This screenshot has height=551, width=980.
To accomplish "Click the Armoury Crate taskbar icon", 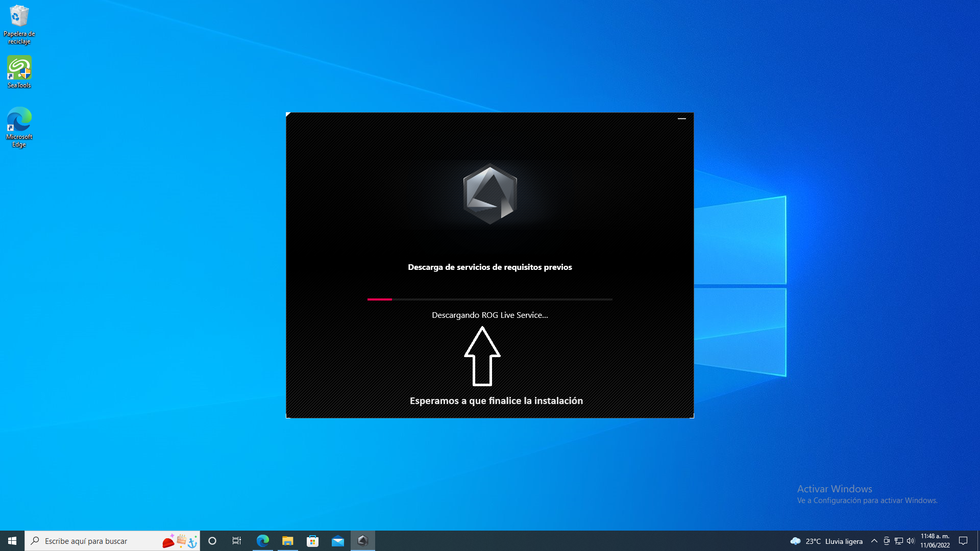I will pyautogui.click(x=363, y=541).
